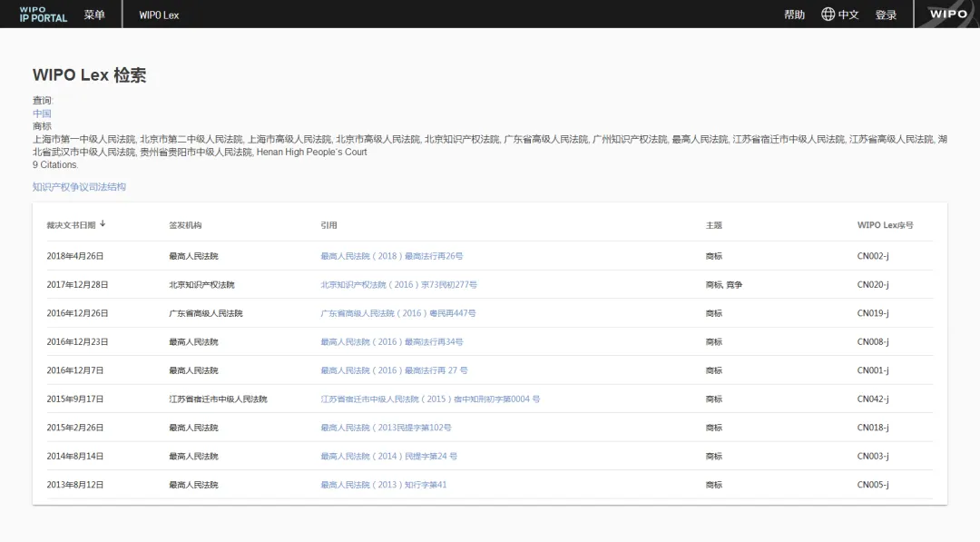Click the 签发机构 column header
The width and height of the screenshot is (980, 542).
click(x=185, y=225)
